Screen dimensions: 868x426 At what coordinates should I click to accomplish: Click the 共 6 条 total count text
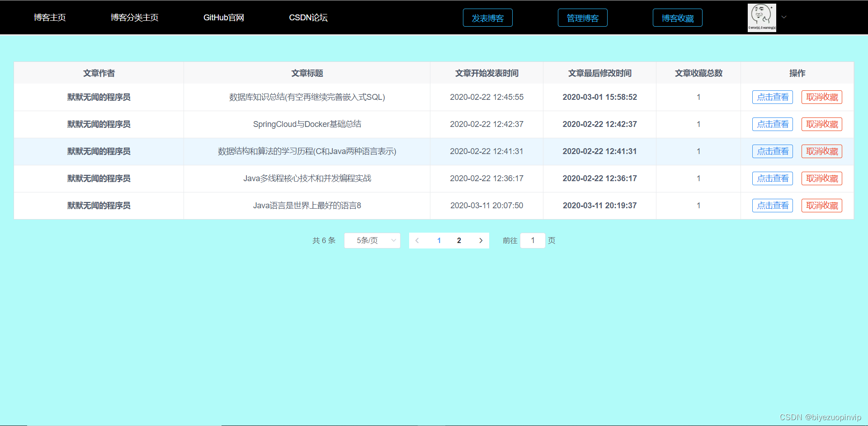point(324,240)
